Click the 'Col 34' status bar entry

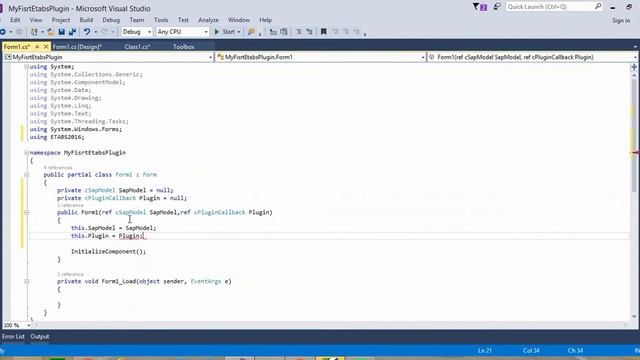[x=531, y=351]
